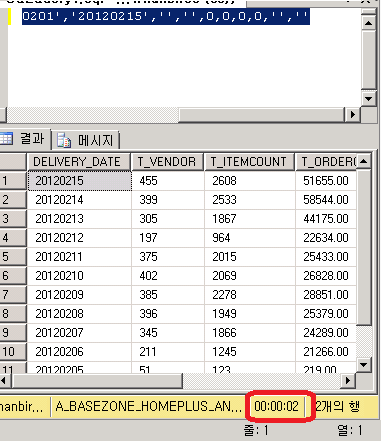Click order value 21266.00
Viewport: 381px width, 443px height.
(x=326, y=352)
